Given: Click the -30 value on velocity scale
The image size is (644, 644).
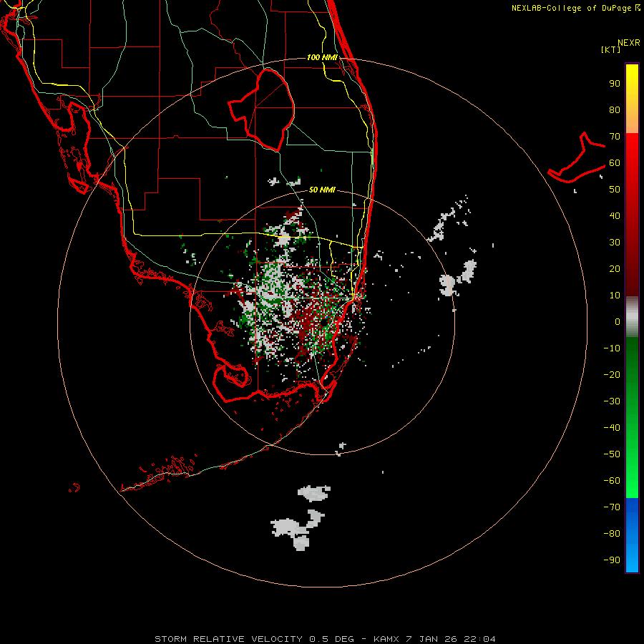Looking at the screenshot, I should coord(612,401).
